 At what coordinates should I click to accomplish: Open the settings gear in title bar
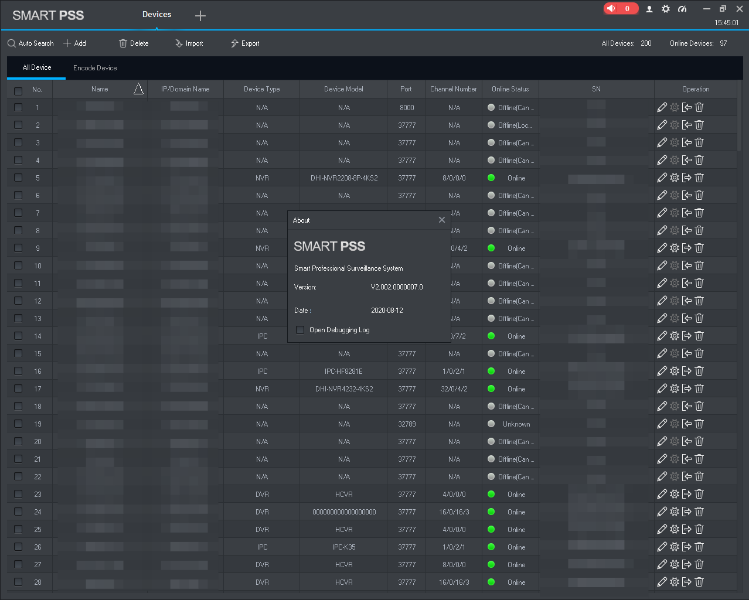click(x=665, y=9)
